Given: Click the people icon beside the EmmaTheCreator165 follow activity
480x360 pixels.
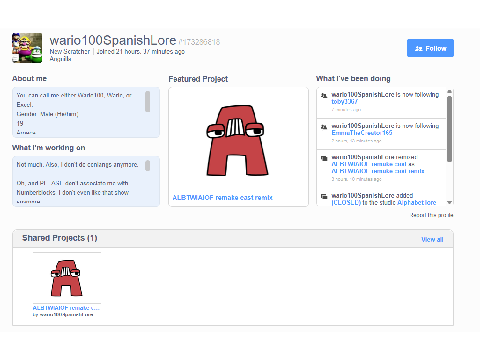Looking at the screenshot, I should click(x=324, y=127).
